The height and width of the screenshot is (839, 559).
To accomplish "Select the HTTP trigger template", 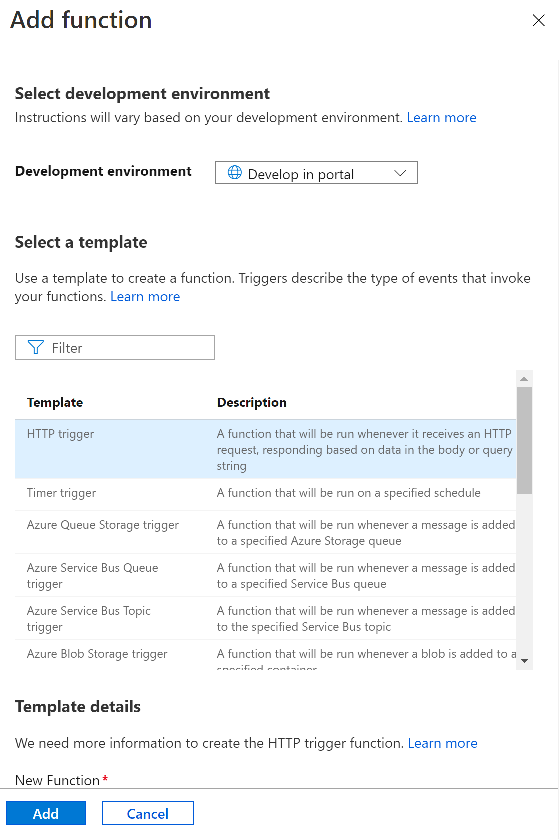I will [265, 449].
